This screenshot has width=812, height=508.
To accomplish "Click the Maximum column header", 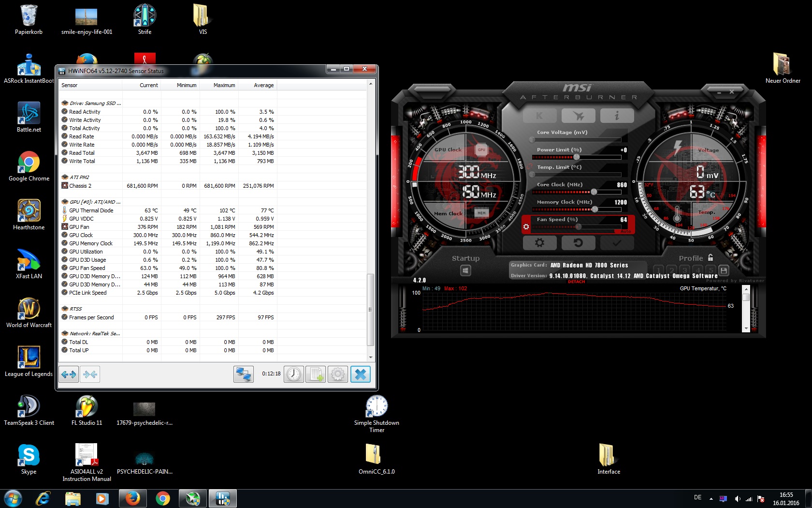I will tap(219, 85).
